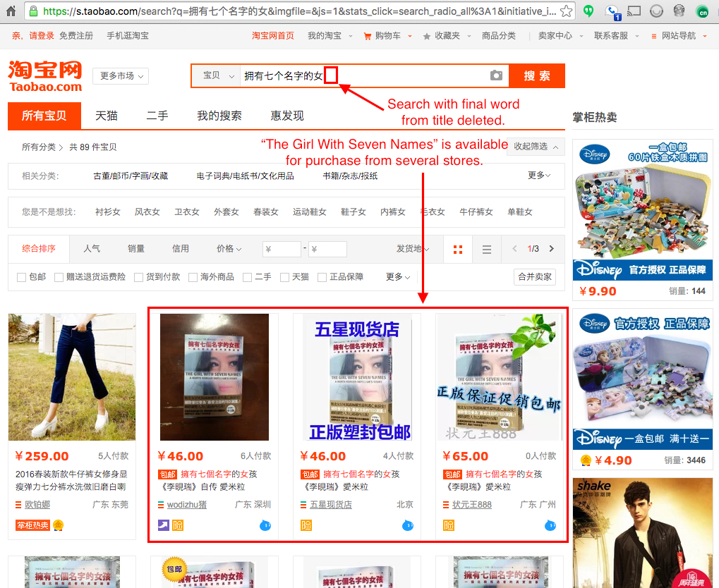This screenshot has height=588, width=719.
Task: Check the 天猫 filter checkbox
Action: point(284,277)
